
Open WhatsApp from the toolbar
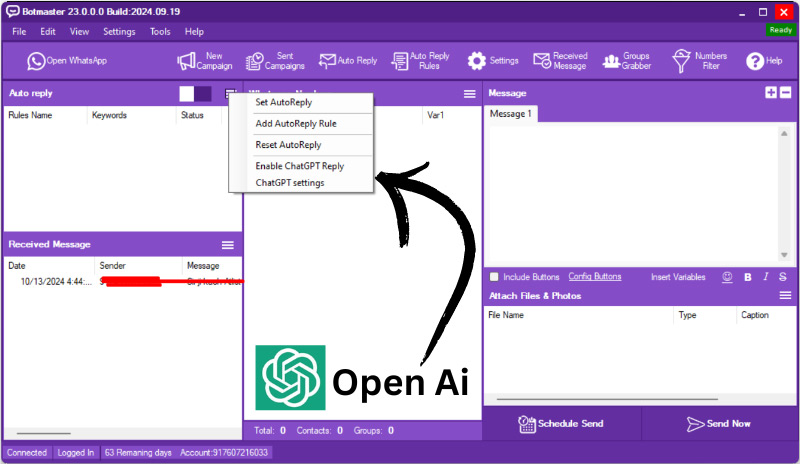(67, 61)
